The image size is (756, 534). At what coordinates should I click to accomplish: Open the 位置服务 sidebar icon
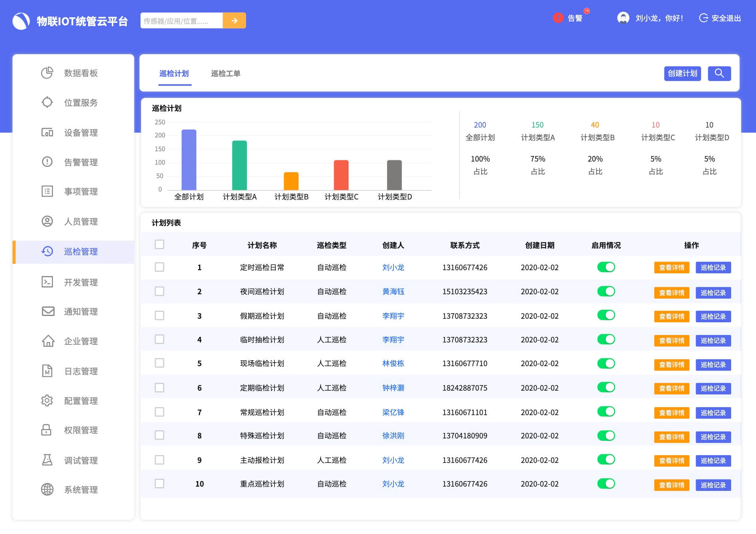[x=47, y=102]
